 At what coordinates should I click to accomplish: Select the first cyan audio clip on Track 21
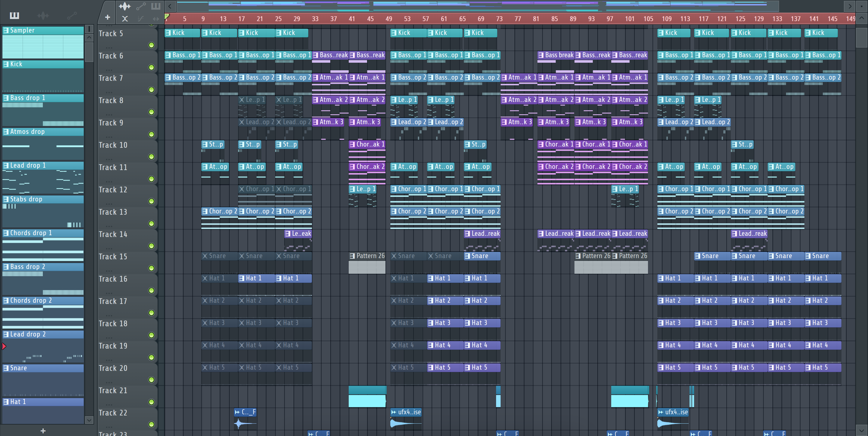coord(367,397)
